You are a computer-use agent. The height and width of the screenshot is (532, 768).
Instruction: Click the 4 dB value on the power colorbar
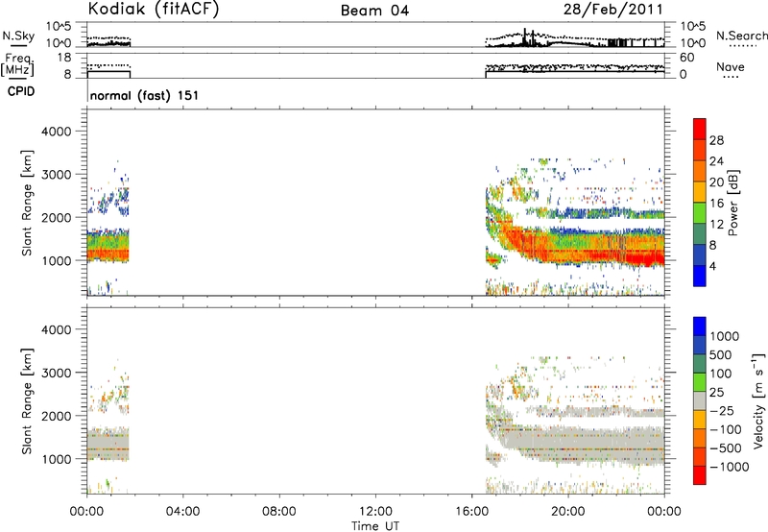[713, 266]
